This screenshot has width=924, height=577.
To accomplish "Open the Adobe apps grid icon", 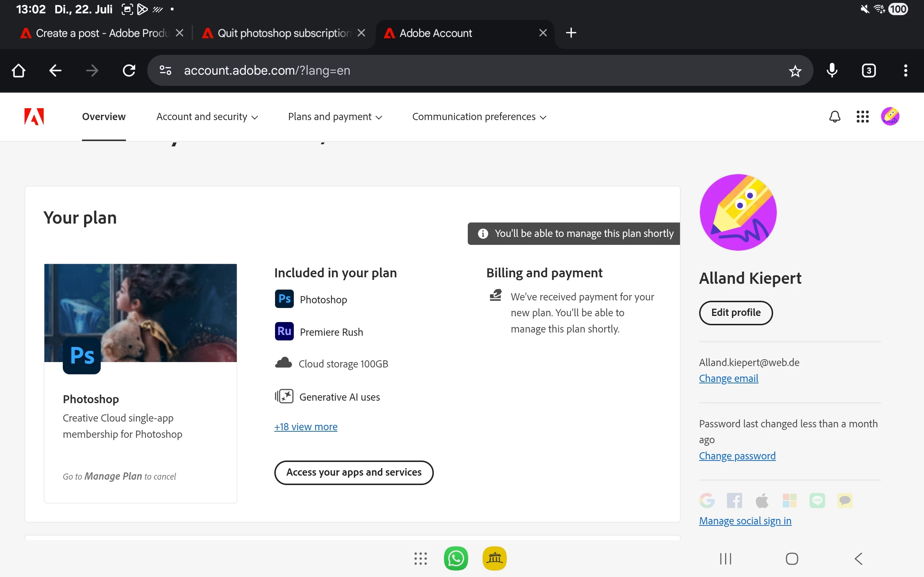I will point(862,116).
